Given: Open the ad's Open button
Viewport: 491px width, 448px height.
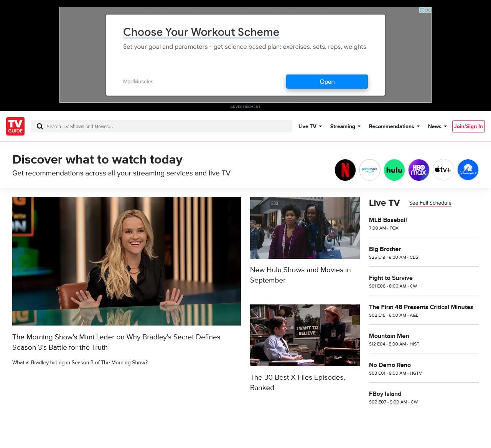Looking at the screenshot, I should point(327,81).
